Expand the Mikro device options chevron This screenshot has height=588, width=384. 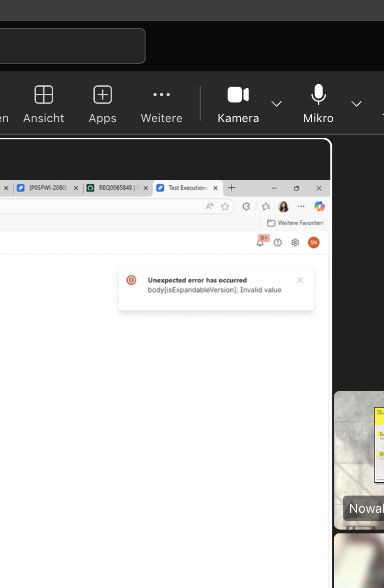356,104
